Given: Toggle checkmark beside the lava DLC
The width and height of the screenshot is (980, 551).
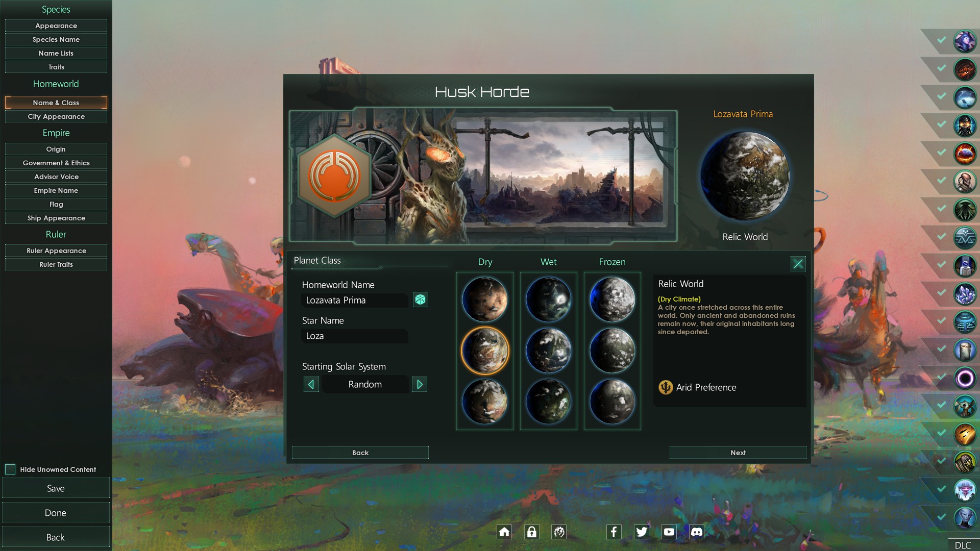Looking at the screenshot, I should pyautogui.click(x=942, y=68).
